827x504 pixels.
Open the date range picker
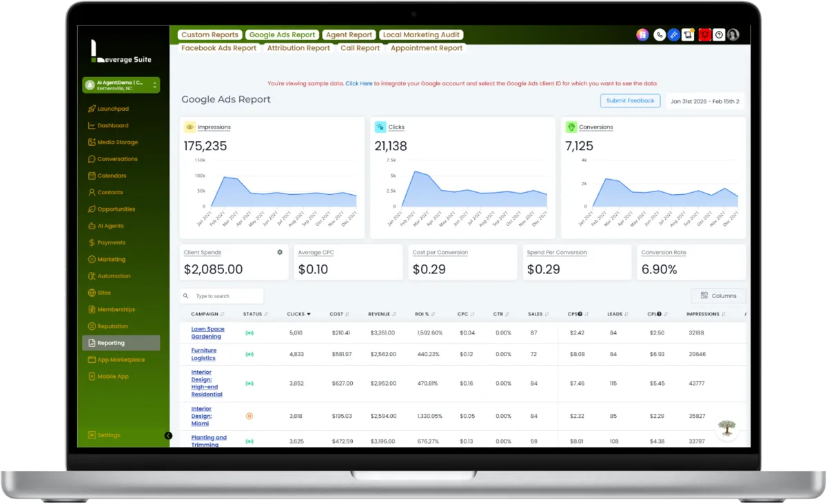pyautogui.click(x=705, y=101)
